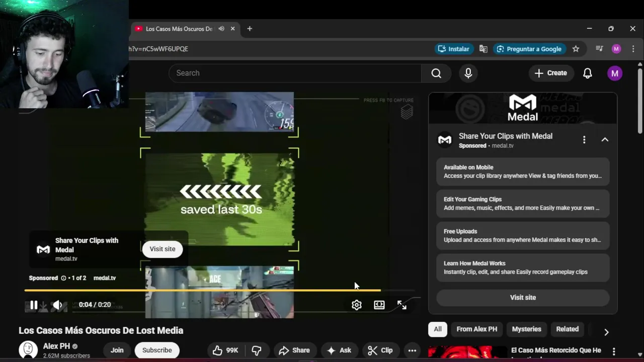Create a Clip with scissors button
Viewport: 644px width, 362px height.
point(380,350)
